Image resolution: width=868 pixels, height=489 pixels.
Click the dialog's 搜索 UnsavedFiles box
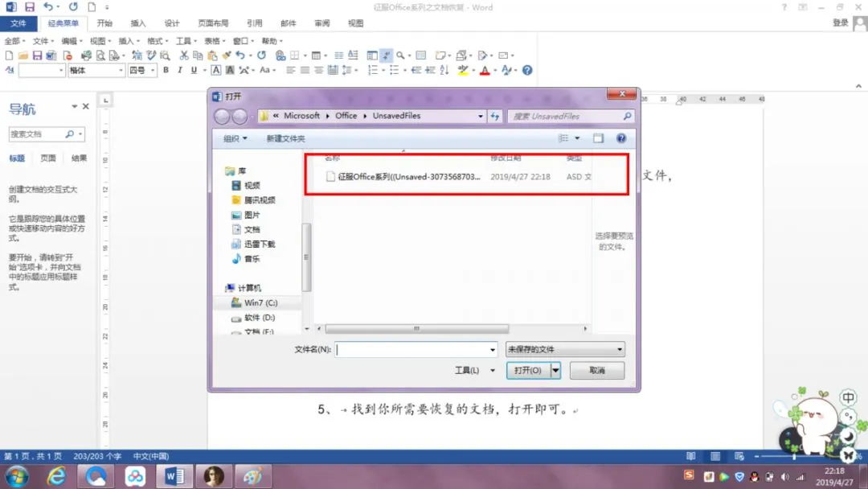[570, 117]
